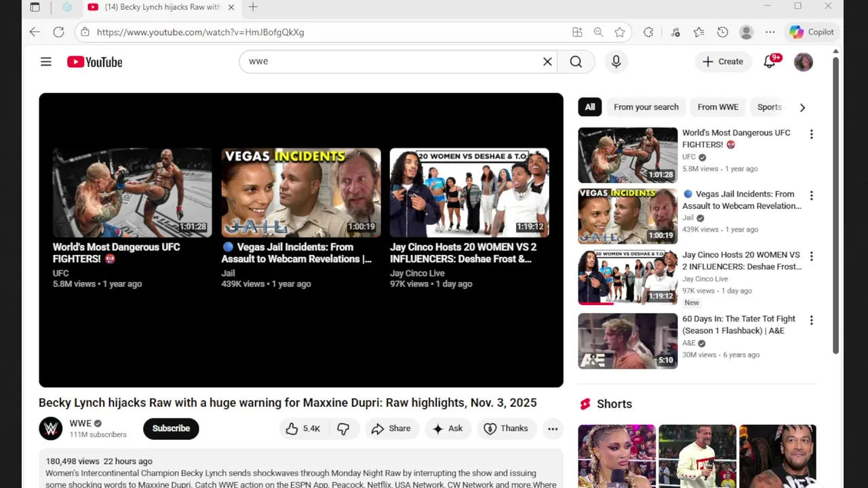Select the All filter chip
The width and height of the screenshot is (868, 488).
pyautogui.click(x=590, y=107)
